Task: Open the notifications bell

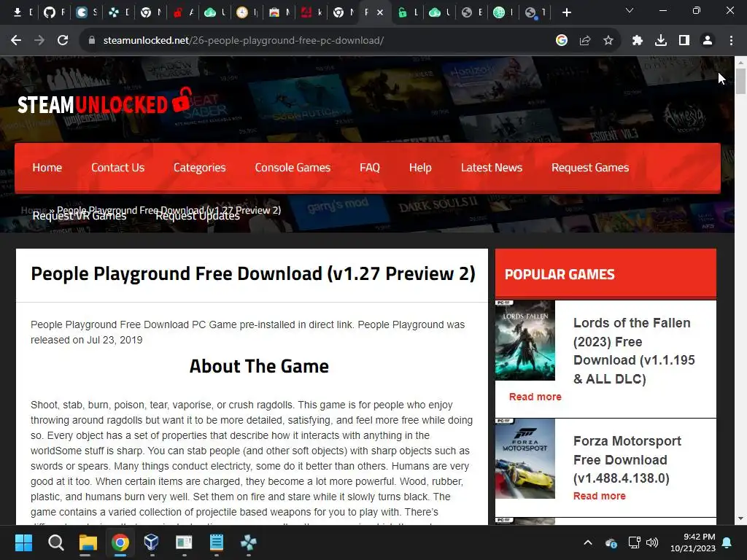Action: point(727,542)
